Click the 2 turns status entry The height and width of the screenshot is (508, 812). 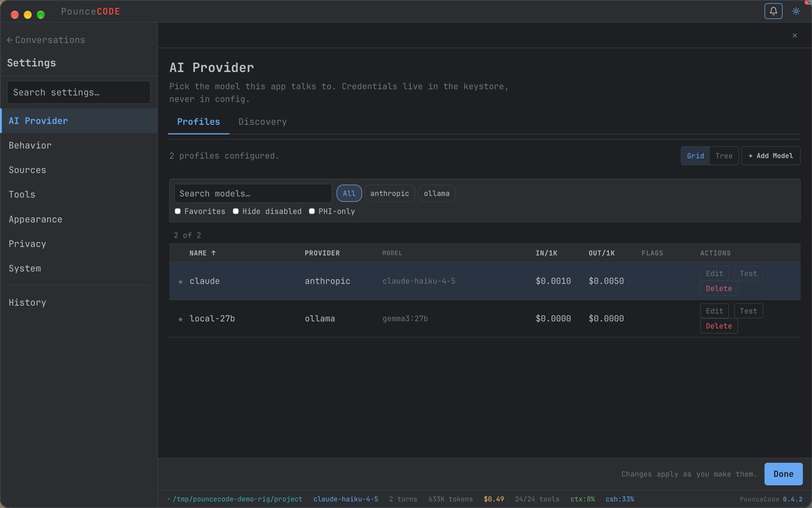click(403, 499)
